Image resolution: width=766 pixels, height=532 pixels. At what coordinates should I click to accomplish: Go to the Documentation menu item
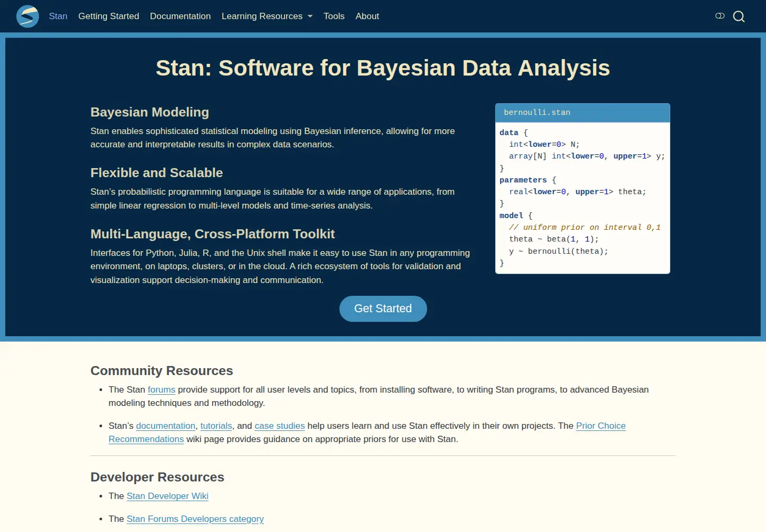[x=180, y=16]
